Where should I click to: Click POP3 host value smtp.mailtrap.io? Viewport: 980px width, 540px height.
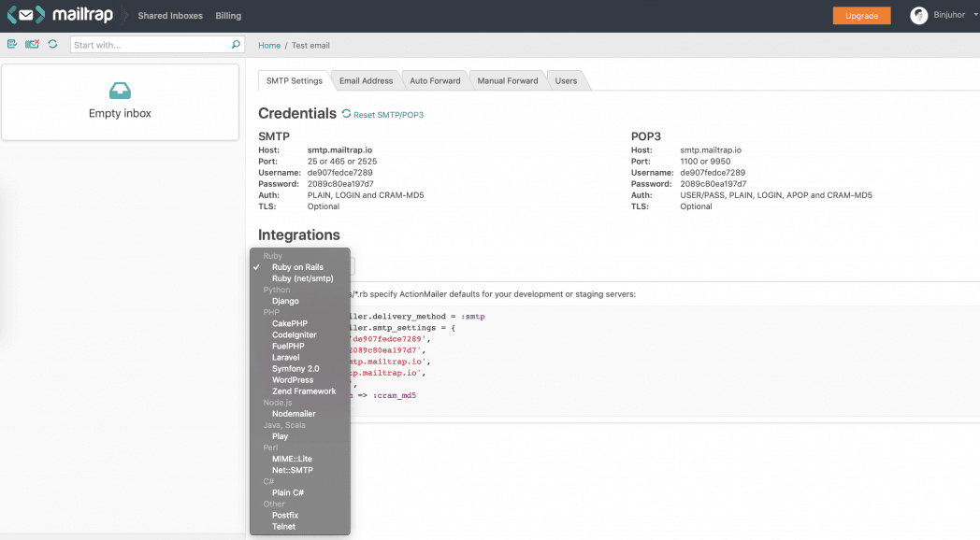pos(711,149)
